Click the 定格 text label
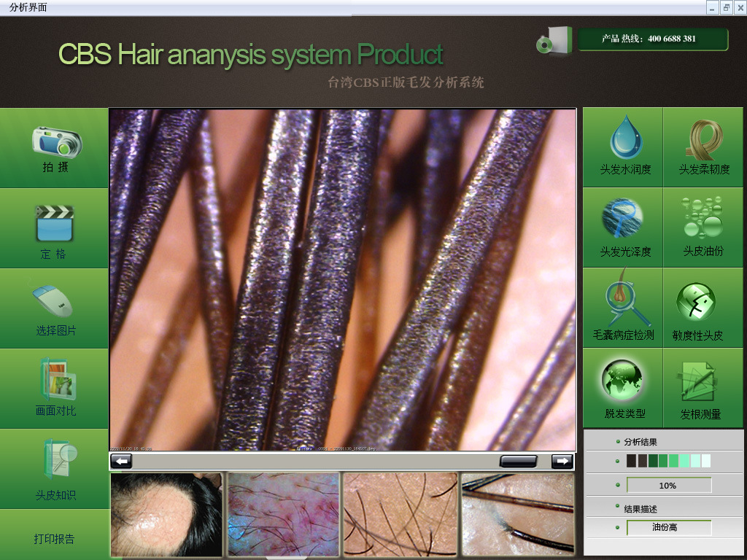The height and width of the screenshot is (560, 747). [x=53, y=254]
